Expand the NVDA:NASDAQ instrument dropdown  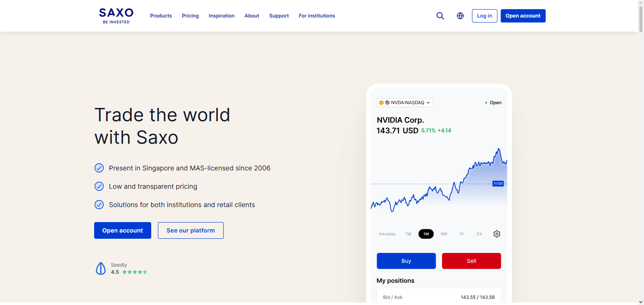click(x=404, y=102)
